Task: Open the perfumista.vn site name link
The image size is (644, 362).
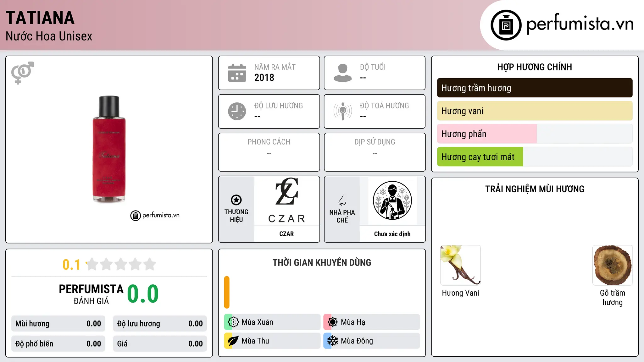Action: tap(580, 24)
